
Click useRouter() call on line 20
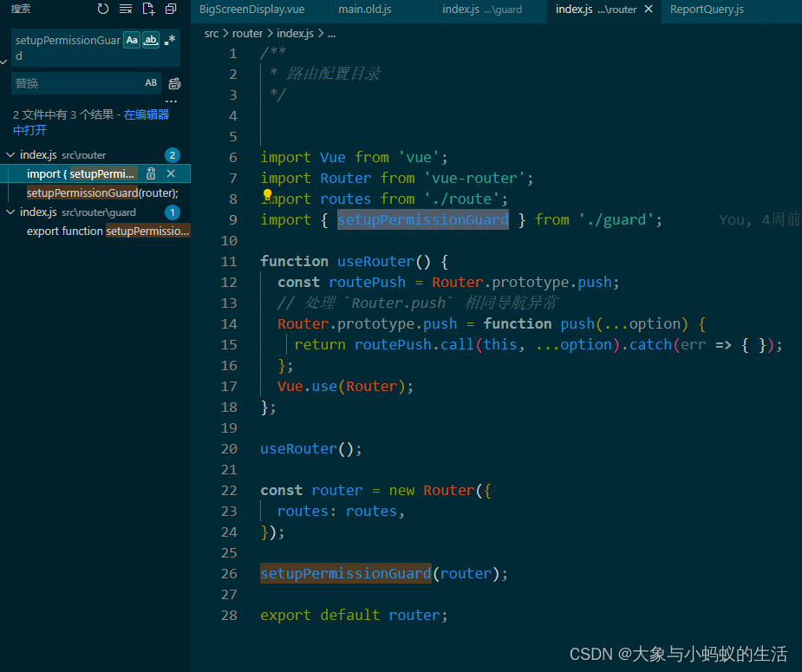coord(311,449)
